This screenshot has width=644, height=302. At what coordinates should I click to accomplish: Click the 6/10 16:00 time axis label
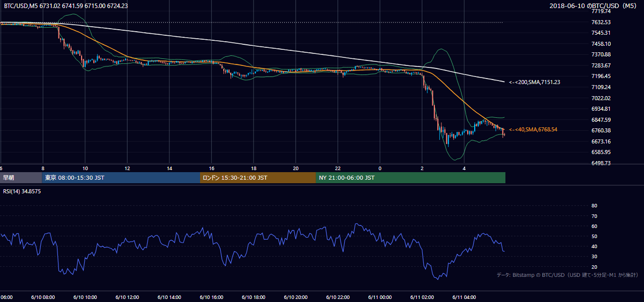212,297
